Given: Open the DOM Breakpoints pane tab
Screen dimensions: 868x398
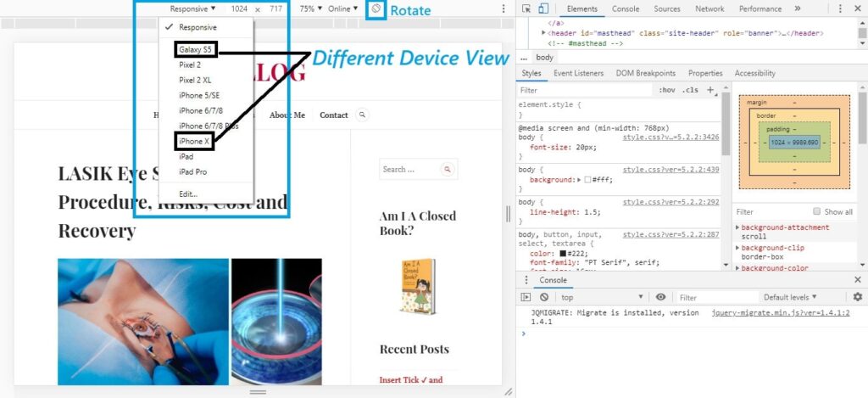Looking at the screenshot, I should pos(645,73).
